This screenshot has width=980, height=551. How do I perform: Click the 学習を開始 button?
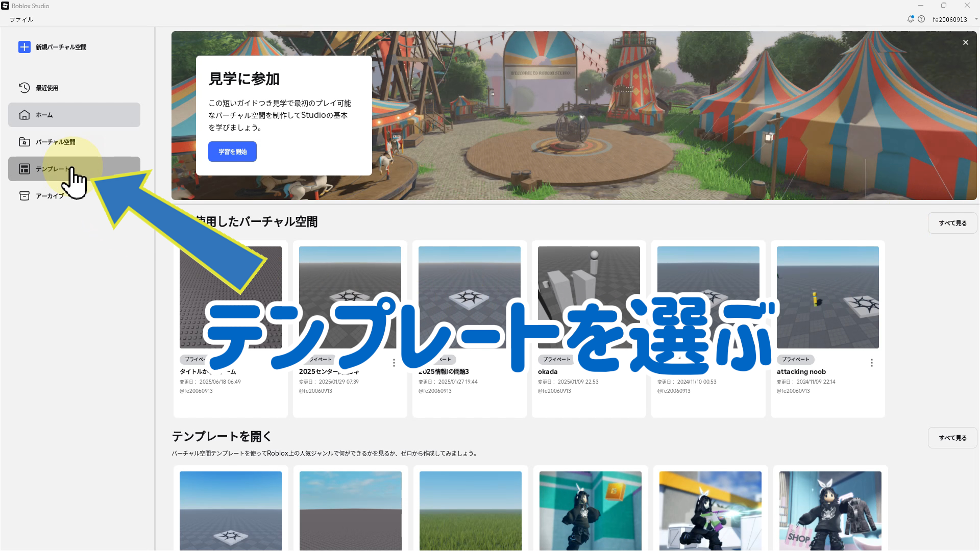(232, 152)
